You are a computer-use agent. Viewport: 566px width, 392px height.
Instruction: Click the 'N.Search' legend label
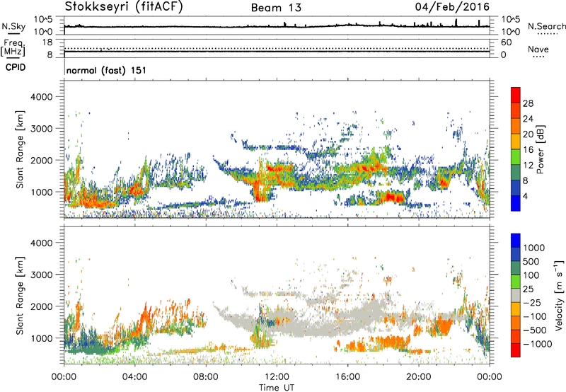tap(546, 26)
